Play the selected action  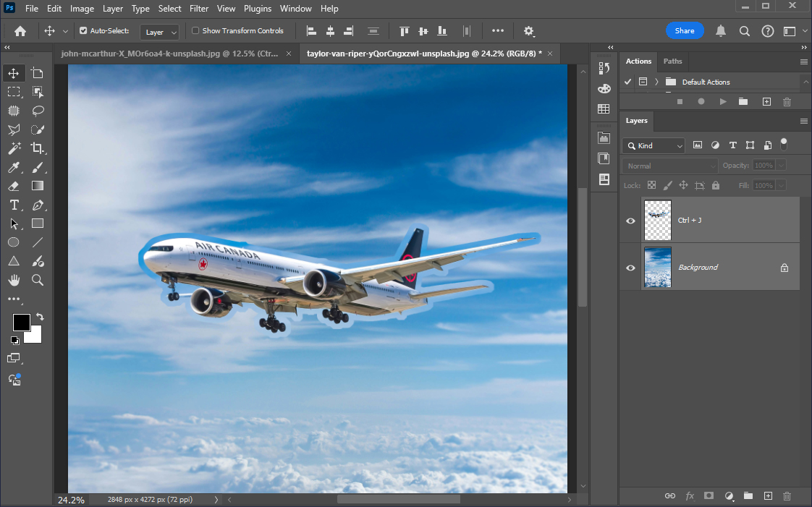tap(723, 101)
